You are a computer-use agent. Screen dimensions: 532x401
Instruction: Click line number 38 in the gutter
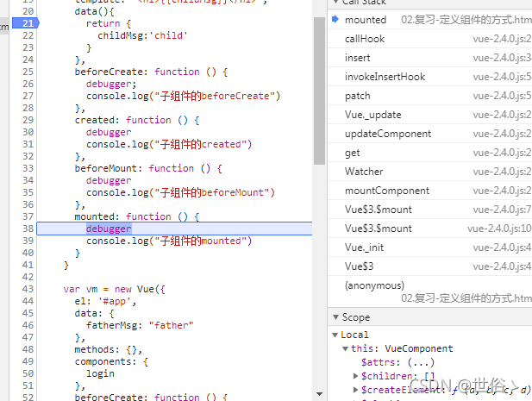coord(28,229)
